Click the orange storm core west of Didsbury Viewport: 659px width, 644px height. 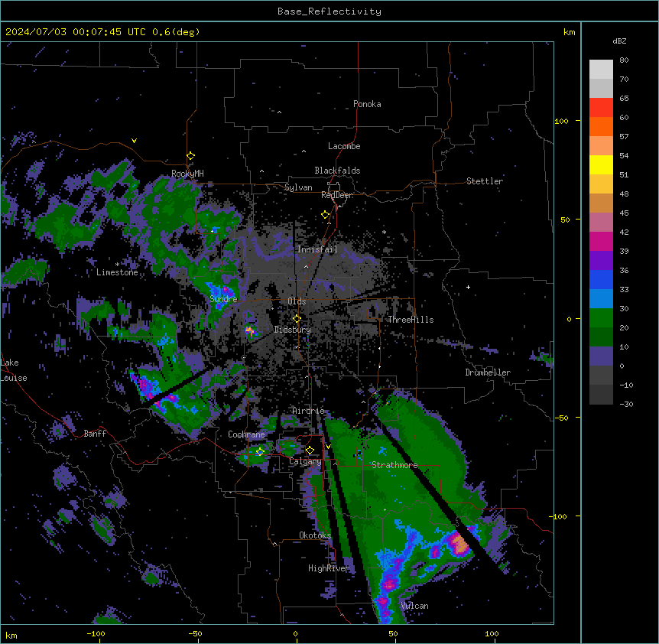click(x=249, y=330)
